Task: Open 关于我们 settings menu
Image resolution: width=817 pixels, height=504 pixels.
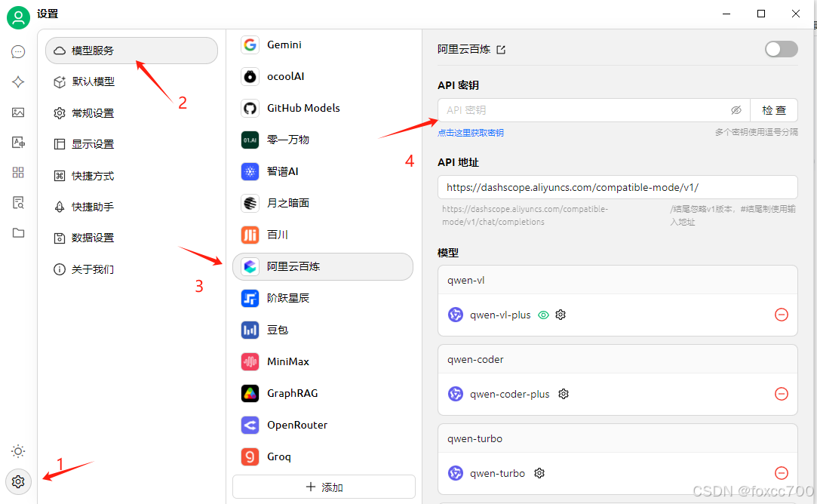Action: 131,269
